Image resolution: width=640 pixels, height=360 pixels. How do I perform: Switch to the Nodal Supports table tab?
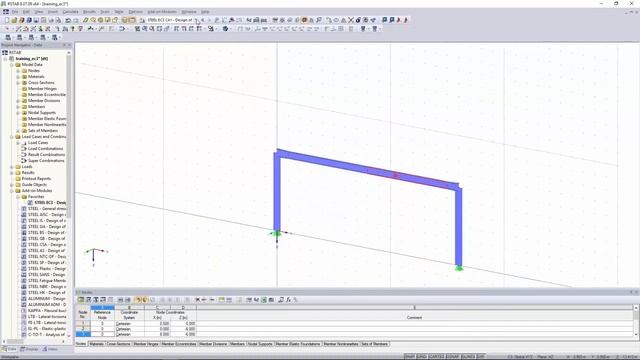[260, 344]
